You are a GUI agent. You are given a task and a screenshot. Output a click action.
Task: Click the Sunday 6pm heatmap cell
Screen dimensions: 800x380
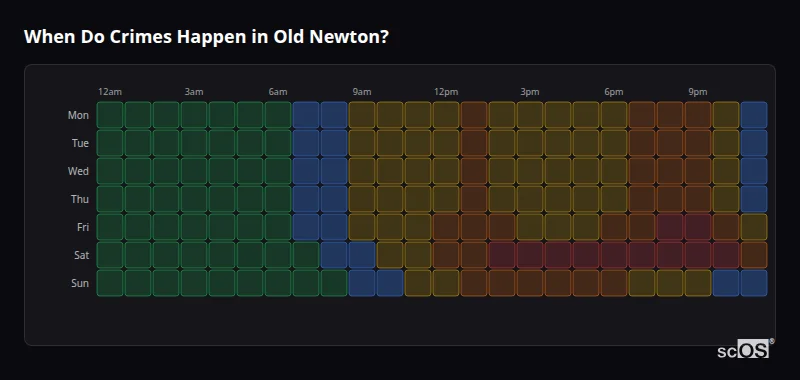tap(614, 283)
